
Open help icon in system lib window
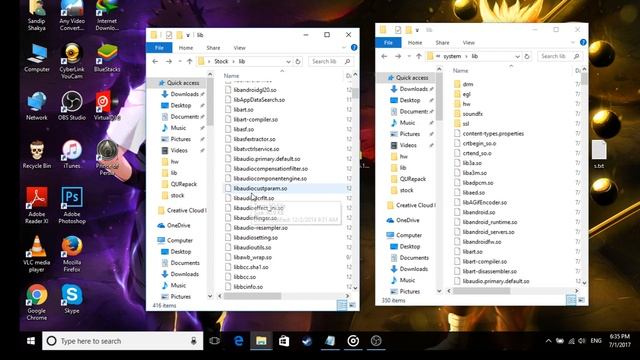click(x=583, y=42)
